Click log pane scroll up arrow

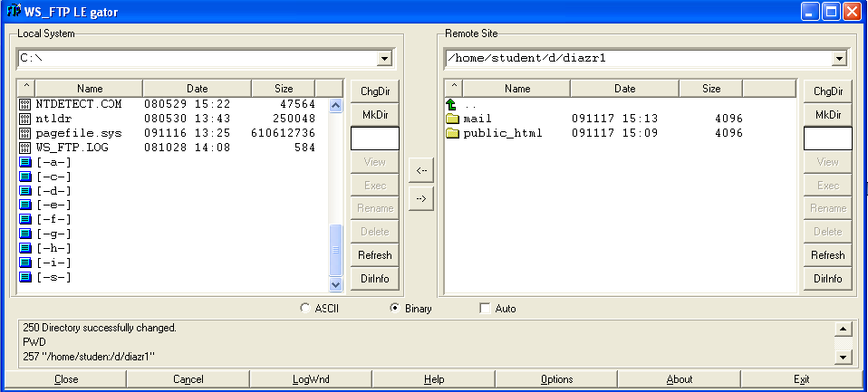point(843,329)
